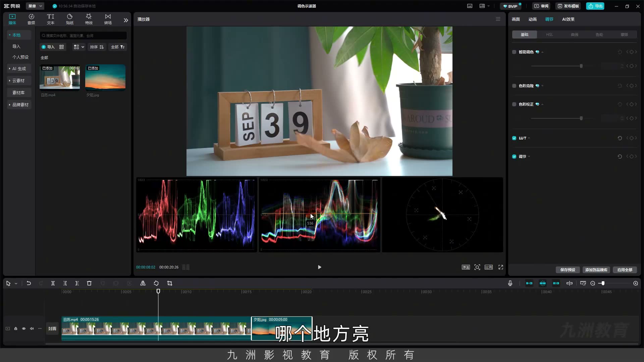Expand the 色彩克隆 section arrow
This screenshot has height=362, width=644.
coord(542,86)
